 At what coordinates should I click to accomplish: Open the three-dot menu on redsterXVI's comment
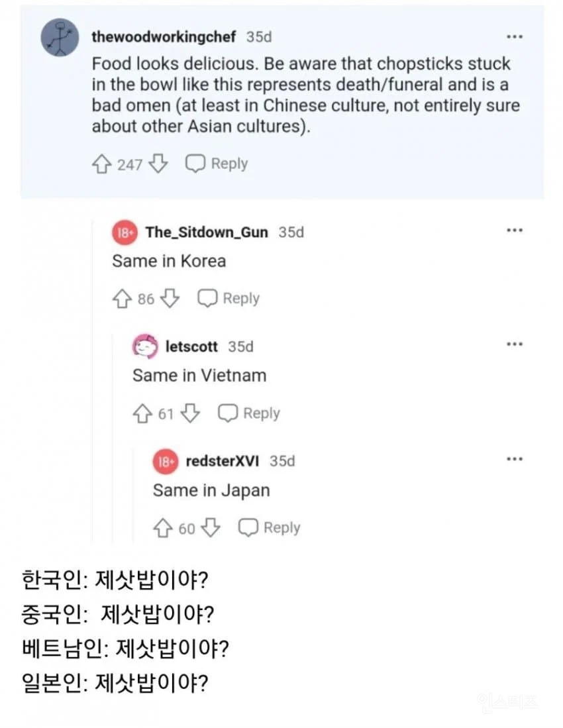pyautogui.click(x=515, y=458)
